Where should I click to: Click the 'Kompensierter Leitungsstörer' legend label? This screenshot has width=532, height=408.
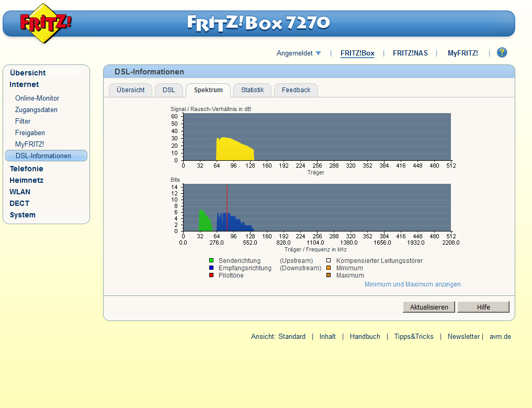(x=379, y=260)
